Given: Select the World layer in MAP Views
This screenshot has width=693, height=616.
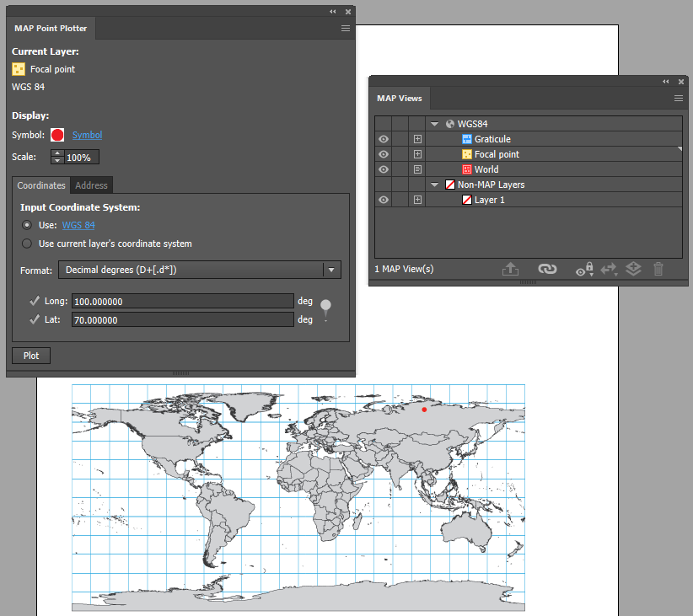Looking at the screenshot, I should 486,169.
